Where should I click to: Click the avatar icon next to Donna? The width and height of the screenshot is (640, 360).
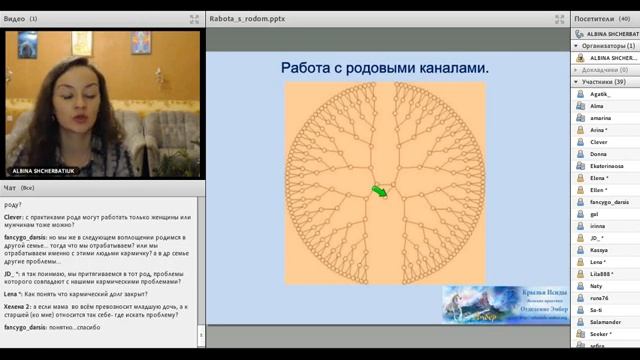tap(580, 154)
